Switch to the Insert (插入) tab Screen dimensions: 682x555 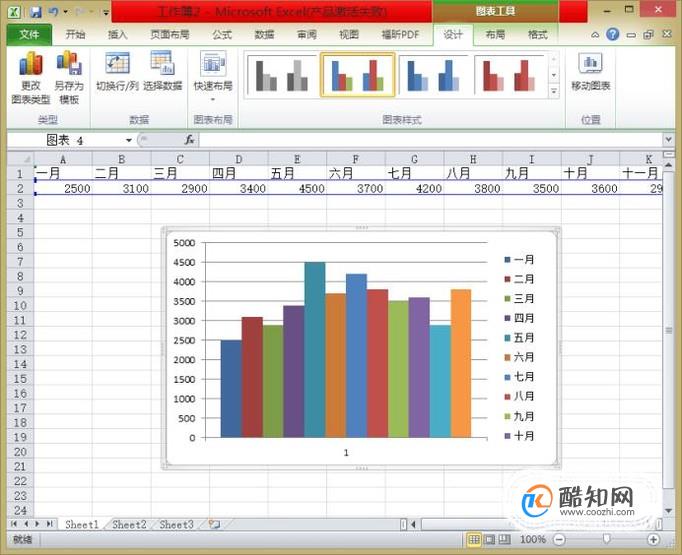117,34
